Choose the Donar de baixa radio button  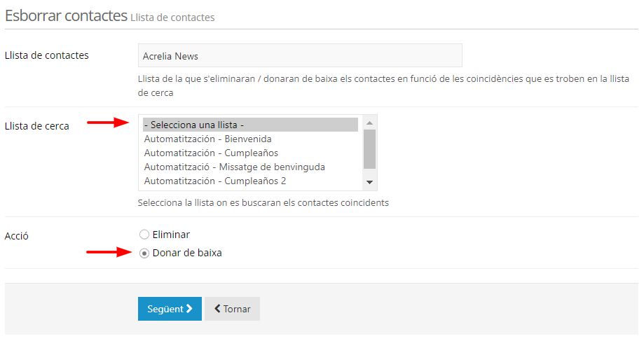[x=144, y=253]
